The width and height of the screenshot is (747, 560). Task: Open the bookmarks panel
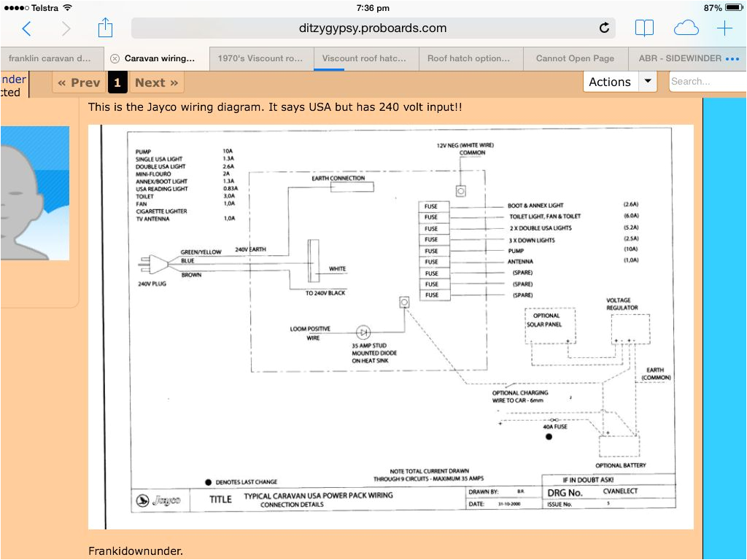tap(644, 28)
